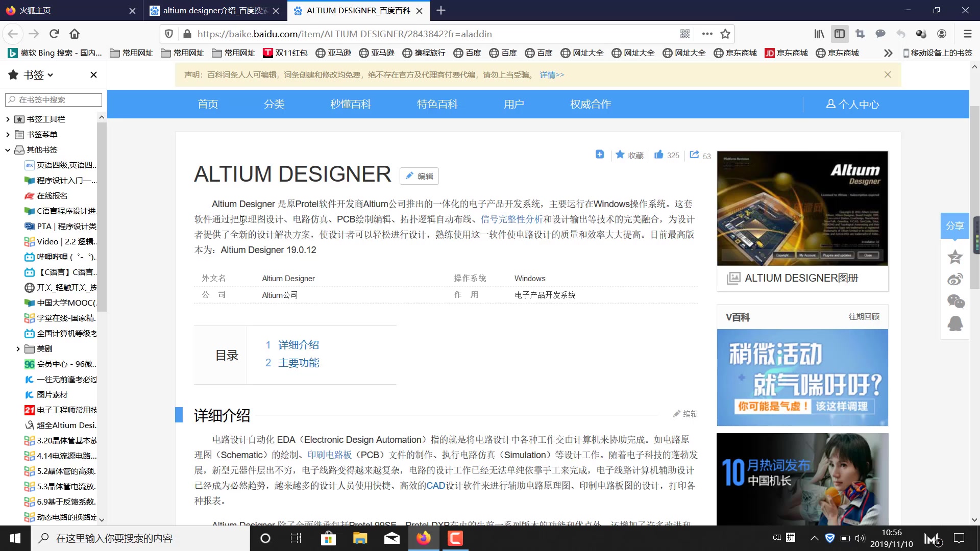Screen dimensions: 980x551
Task: Click 编辑 button beside the title
Action: (x=419, y=176)
